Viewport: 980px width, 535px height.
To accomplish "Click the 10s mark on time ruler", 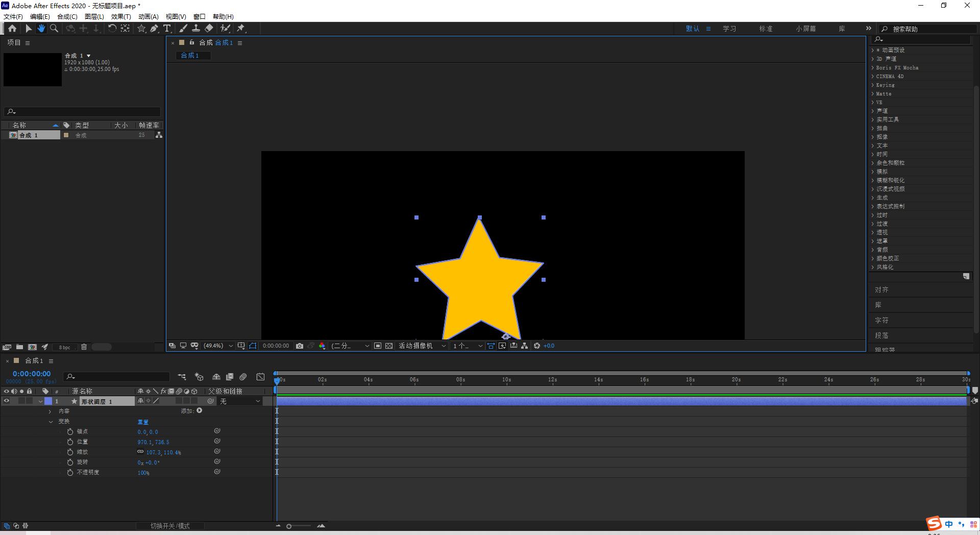I will tap(506, 379).
